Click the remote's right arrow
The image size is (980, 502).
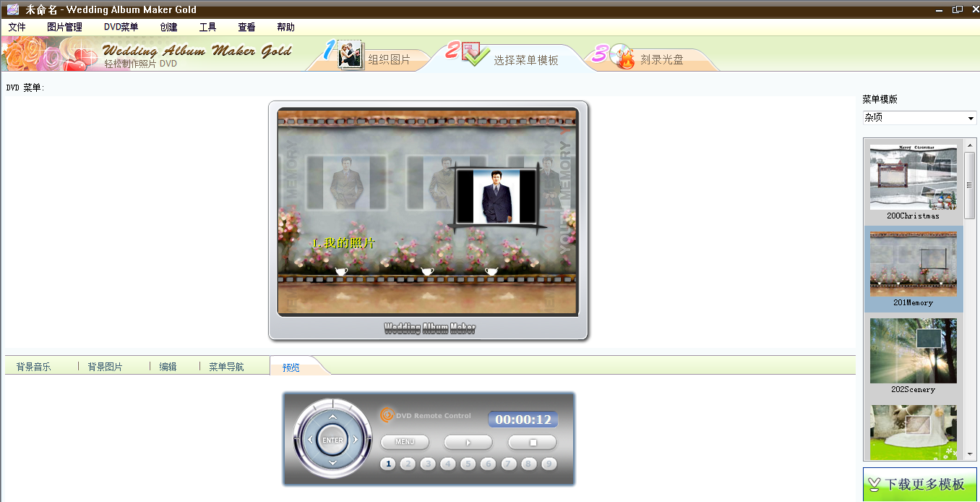coord(355,440)
